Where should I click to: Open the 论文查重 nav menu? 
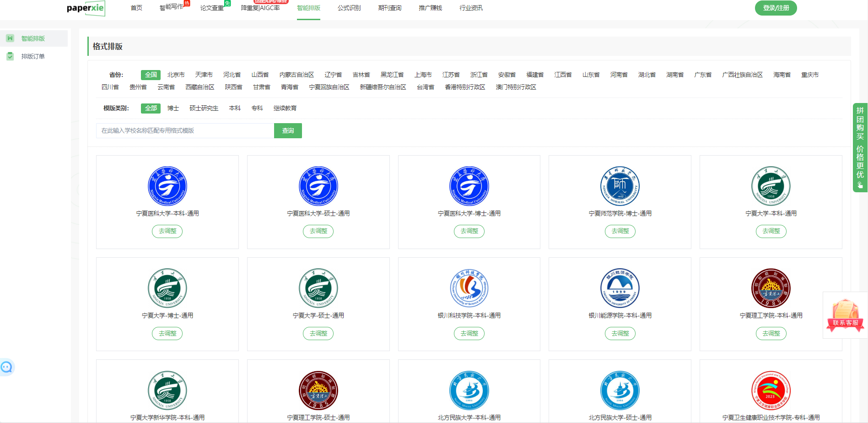pyautogui.click(x=212, y=8)
